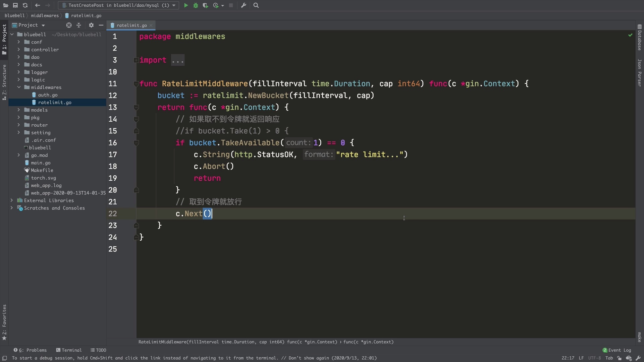Screen dimensions: 644x362
Task: Collapse all in Project panel
Action: pos(79,25)
